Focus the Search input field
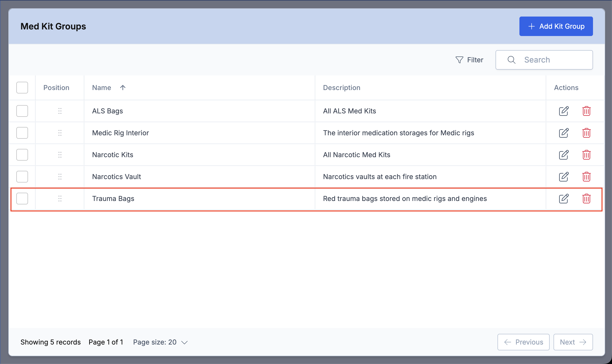The image size is (612, 364). pos(544,60)
